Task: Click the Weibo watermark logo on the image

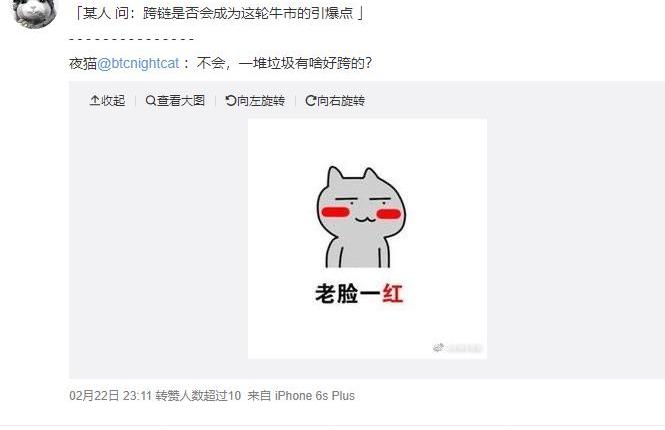Action: click(438, 348)
